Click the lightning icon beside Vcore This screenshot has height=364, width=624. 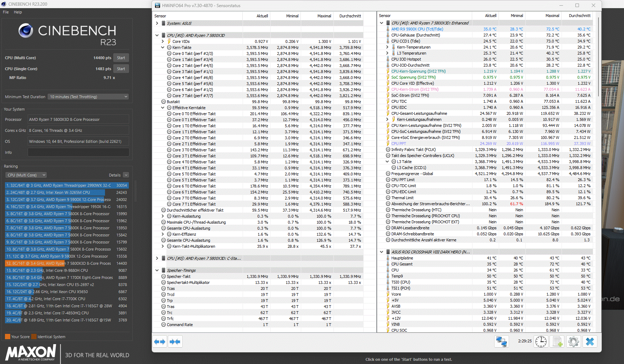point(388,294)
